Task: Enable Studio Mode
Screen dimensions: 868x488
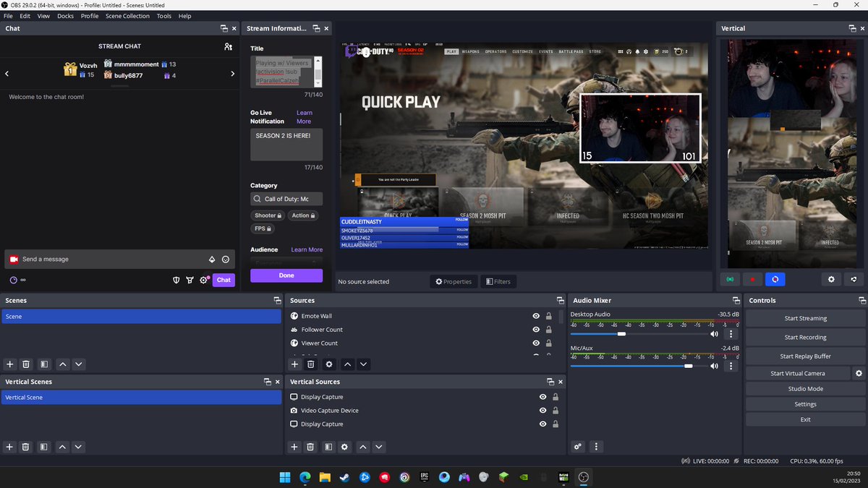Action: [x=805, y=389]
